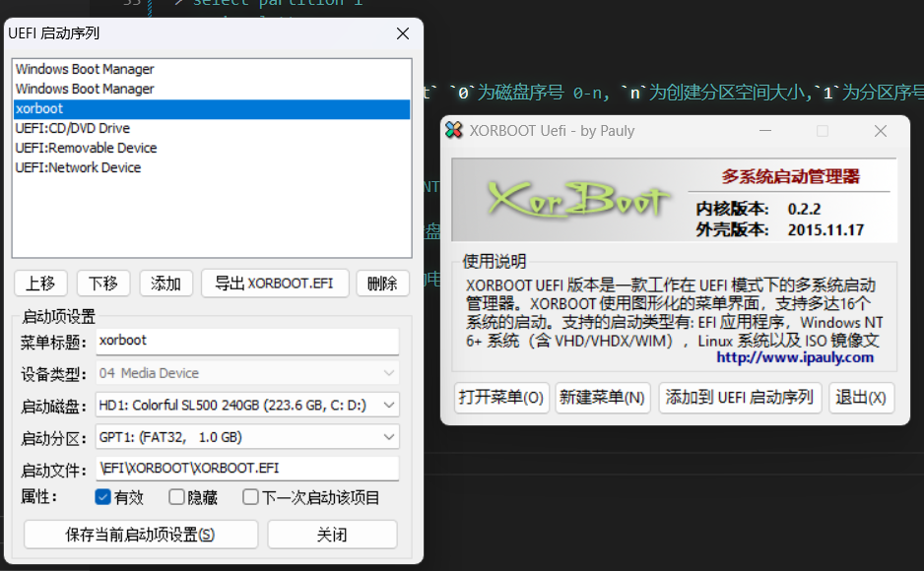This screenshot has height=571, width=924.
Task: Close the XORBOOT Uefi window
Action: (x=881, y=131)
